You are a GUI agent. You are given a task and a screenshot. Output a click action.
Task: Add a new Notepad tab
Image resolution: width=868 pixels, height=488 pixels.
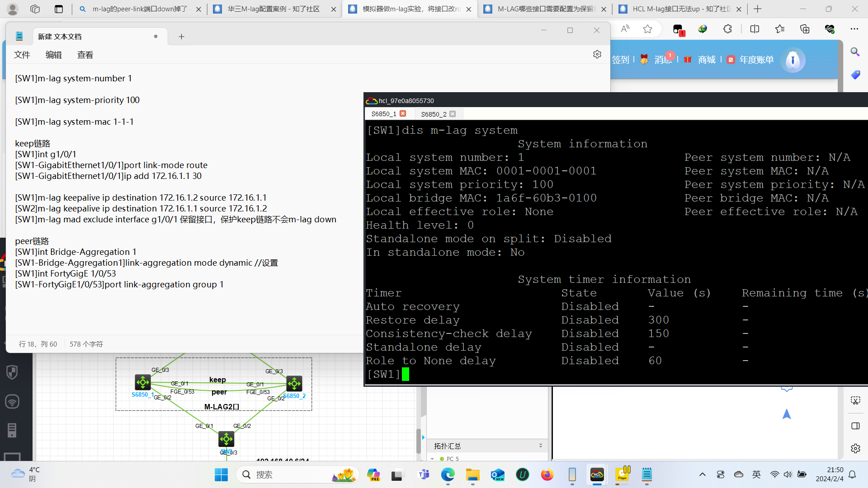click(181, 37)
